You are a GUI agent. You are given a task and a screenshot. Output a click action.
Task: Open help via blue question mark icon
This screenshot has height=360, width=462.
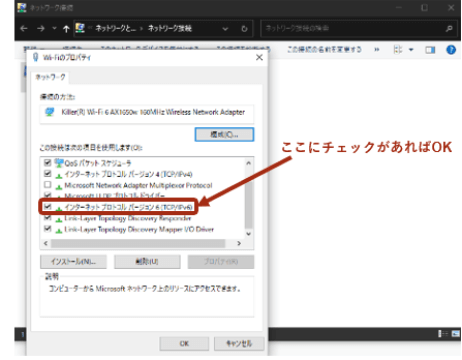click(451, 50)
